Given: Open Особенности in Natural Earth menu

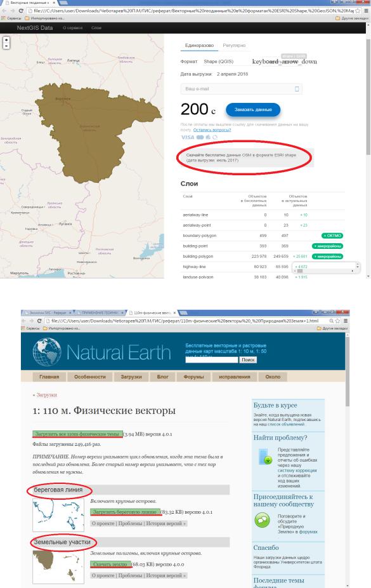Looking at the screenshot, I should [90, 377].
